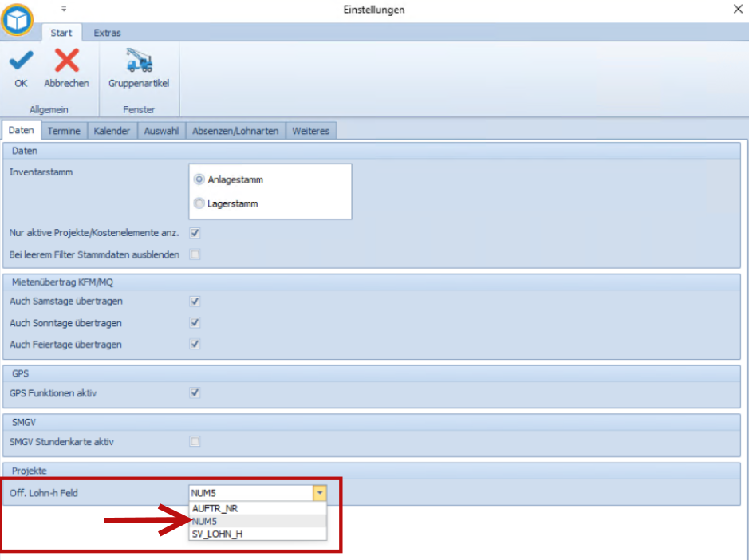Confirm settings with the OK checkmark icon
Screen dimensions: 749x560
point(21,61)
